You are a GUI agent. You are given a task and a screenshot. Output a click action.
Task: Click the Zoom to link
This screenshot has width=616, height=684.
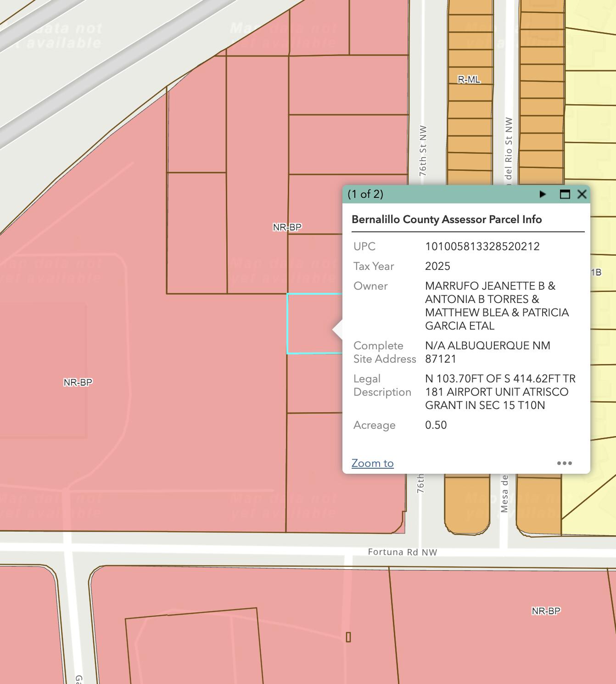[372, 463]
